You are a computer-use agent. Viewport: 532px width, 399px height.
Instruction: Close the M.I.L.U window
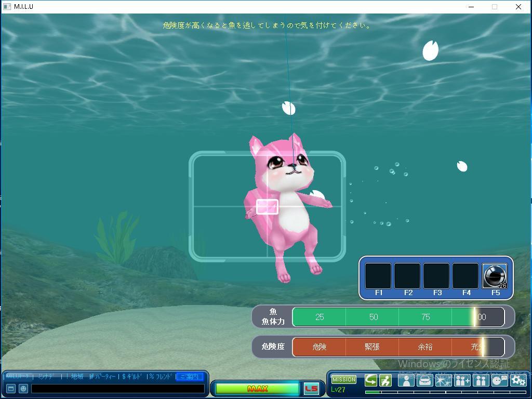pyautogui.click(x=518, y=7)
